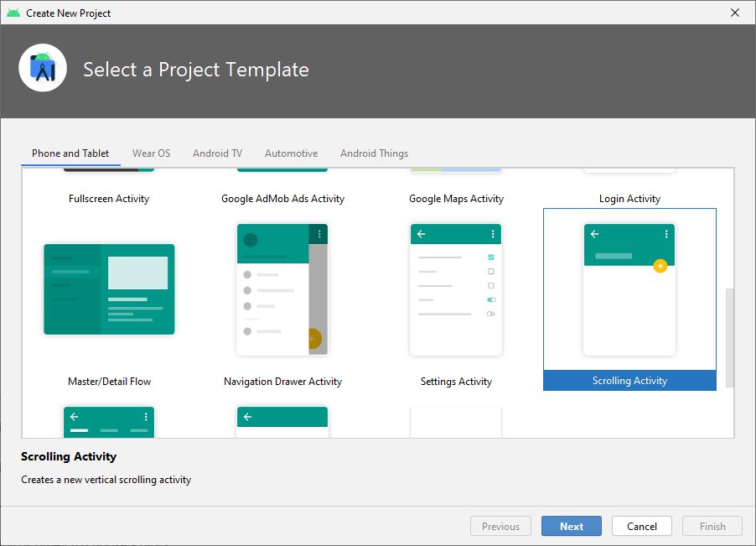Click the Next button
This screenshot has height=546, width=756.
click(x=572, y=526)
